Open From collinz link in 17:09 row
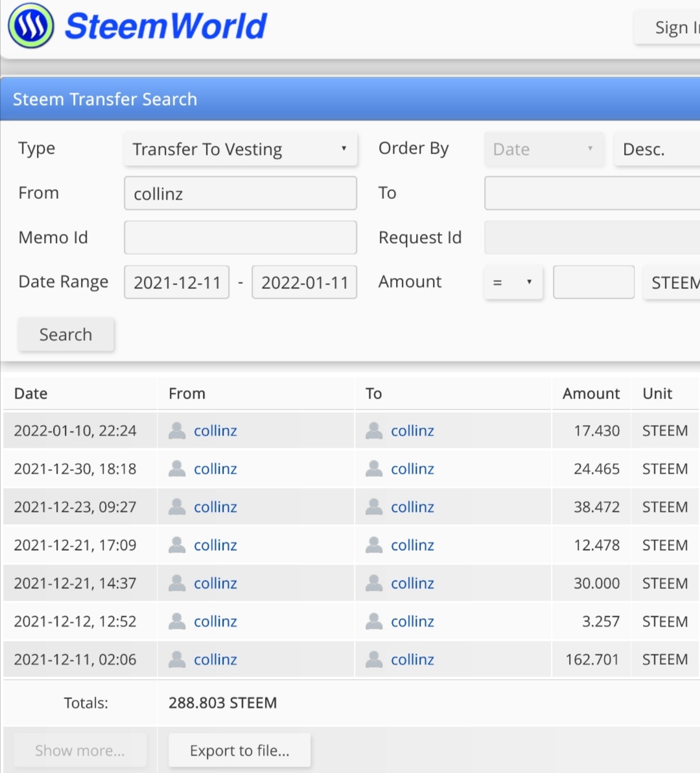 click(215, 545)
